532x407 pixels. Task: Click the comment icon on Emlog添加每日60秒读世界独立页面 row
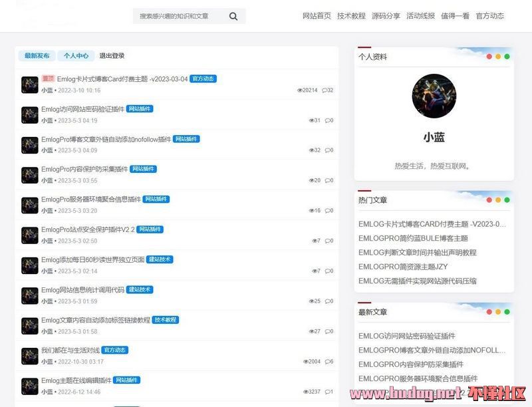[x=327, y=271]
